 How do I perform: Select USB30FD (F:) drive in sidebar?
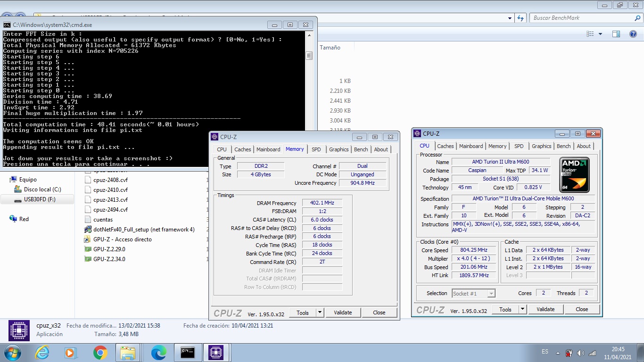click(37, 199)
